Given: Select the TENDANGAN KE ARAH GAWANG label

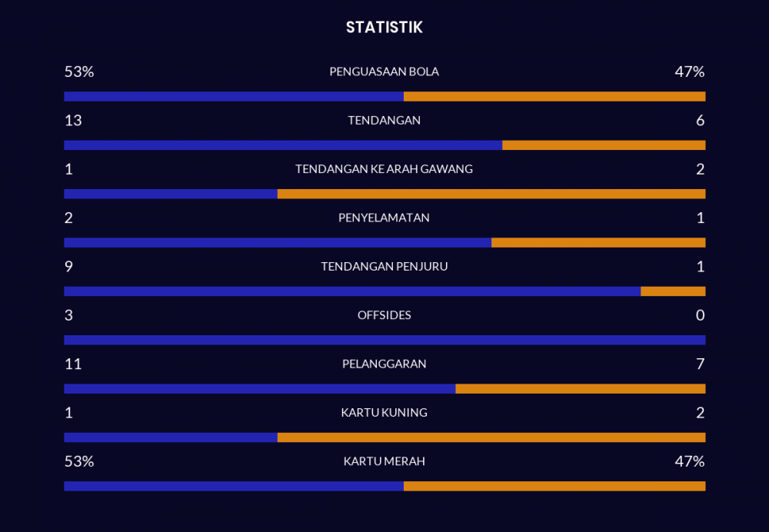Looking at the screenshot, I should (x=384, y=169).
